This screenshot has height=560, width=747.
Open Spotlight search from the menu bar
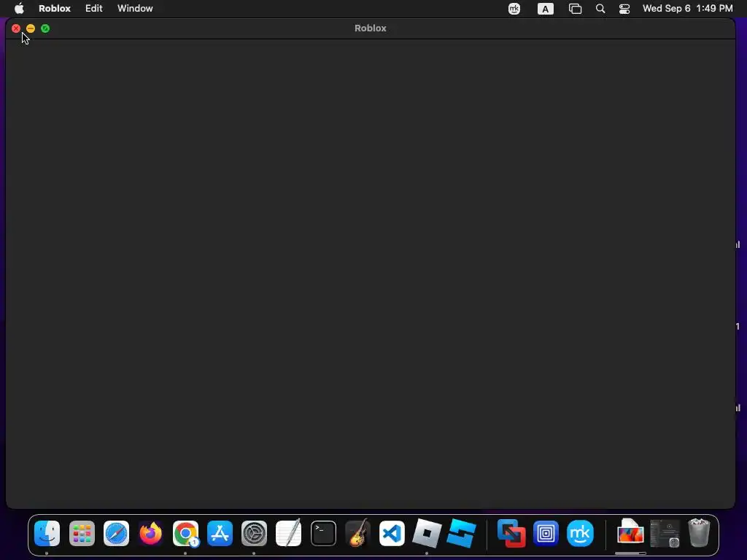tap(600, 9)
